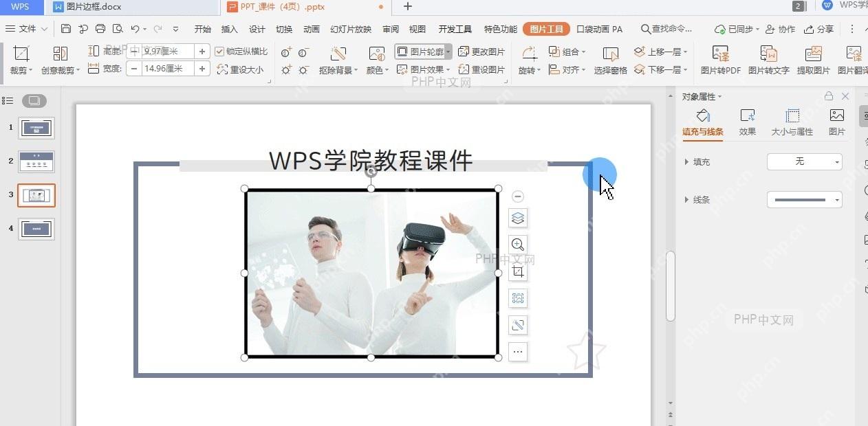This screenshot has height=426, width=868.
Task: Click the 分享 share button
Action: pyautogui.click(x=818, y=29)
